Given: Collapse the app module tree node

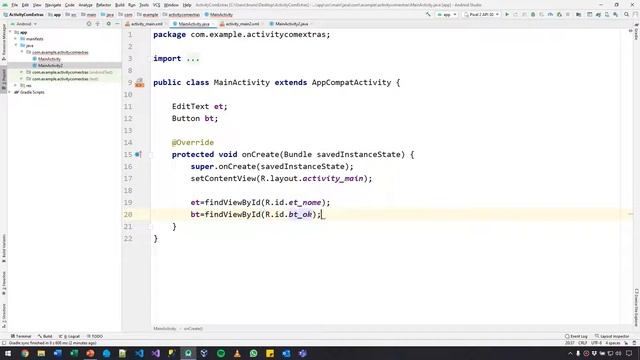Looking at the screenshot, I should [10, 32].
